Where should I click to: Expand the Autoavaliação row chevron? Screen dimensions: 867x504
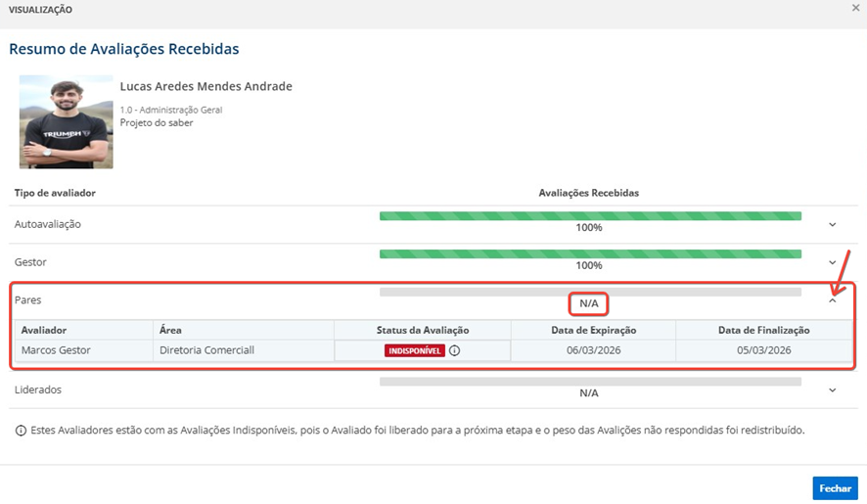tap(833, 225)
